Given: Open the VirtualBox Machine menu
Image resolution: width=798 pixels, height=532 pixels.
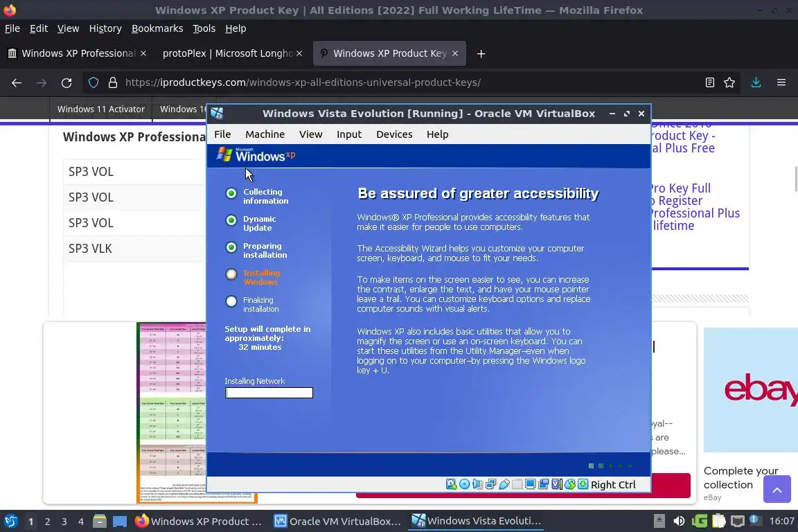Looking at the screenshot, I should pos(265,134).
